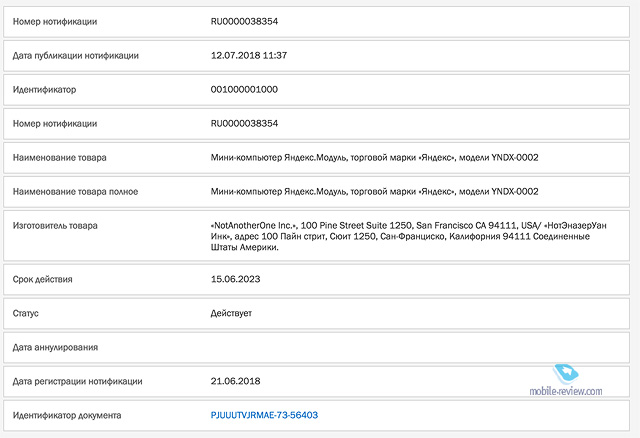The height and width of the screenshot is (438, 640).
Task: Select the value 12.07.2018 11:37
Action: (249, 55)
